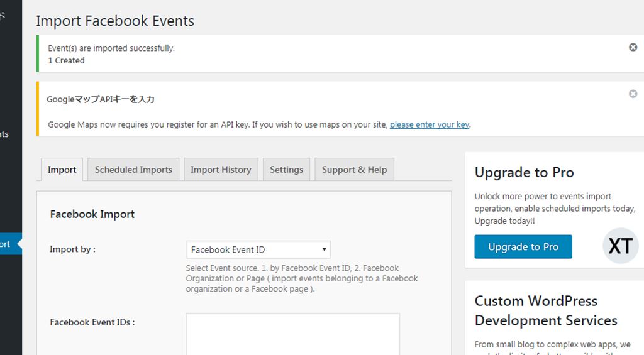Viewport: 644px width, 355px height.
Task: Click the 'Import Facebook Events' page heading
Action: [x=115, y=21]
